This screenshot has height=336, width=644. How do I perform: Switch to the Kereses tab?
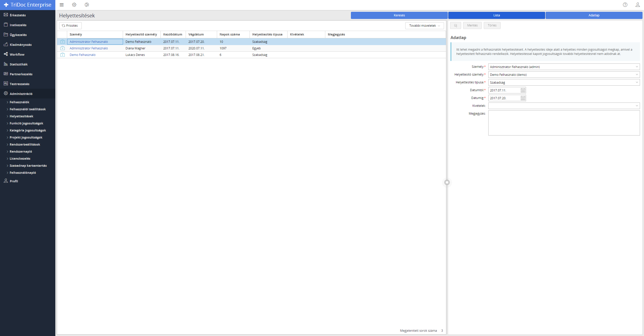[399, 15]
